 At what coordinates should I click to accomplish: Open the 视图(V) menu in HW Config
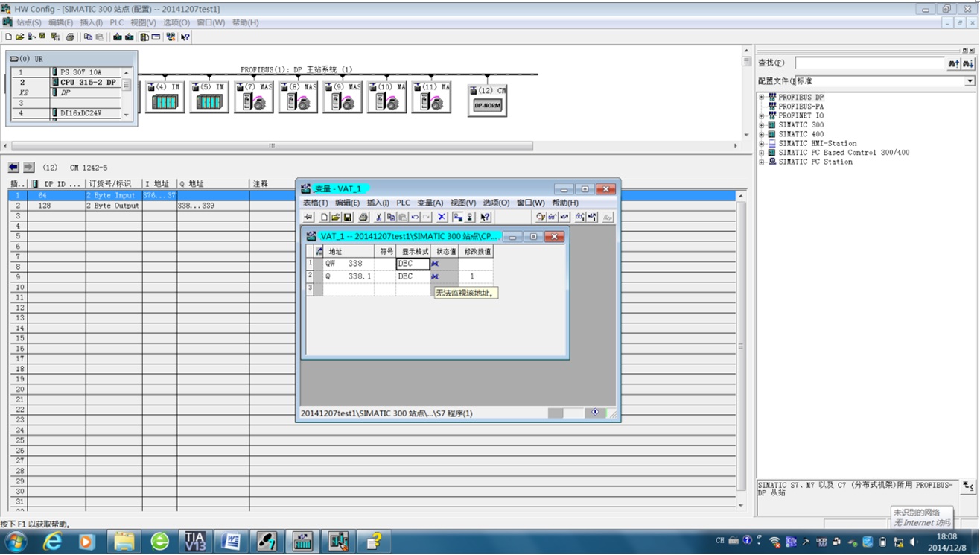click(x=144, y=22)
